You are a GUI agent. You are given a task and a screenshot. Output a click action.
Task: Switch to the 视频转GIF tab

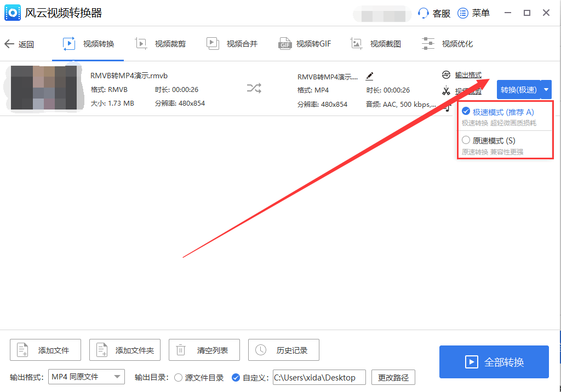304,43
